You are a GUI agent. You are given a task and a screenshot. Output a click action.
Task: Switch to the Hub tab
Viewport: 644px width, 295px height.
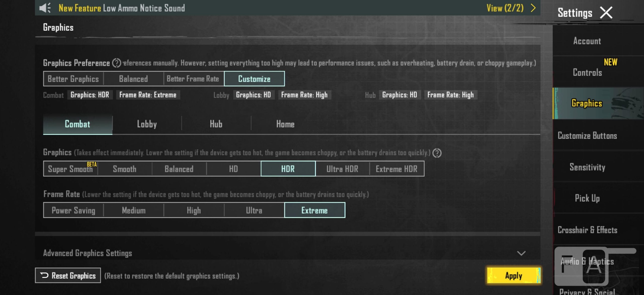[216, 124]
